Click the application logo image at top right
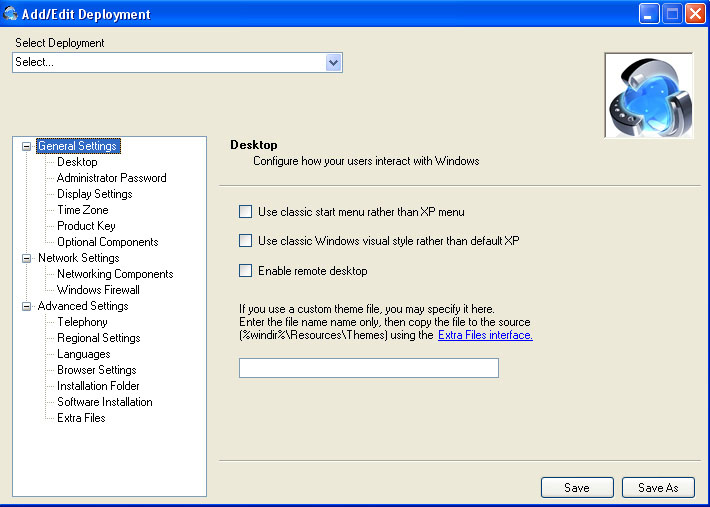The image size is (710, 507). [x=648, y=96]
